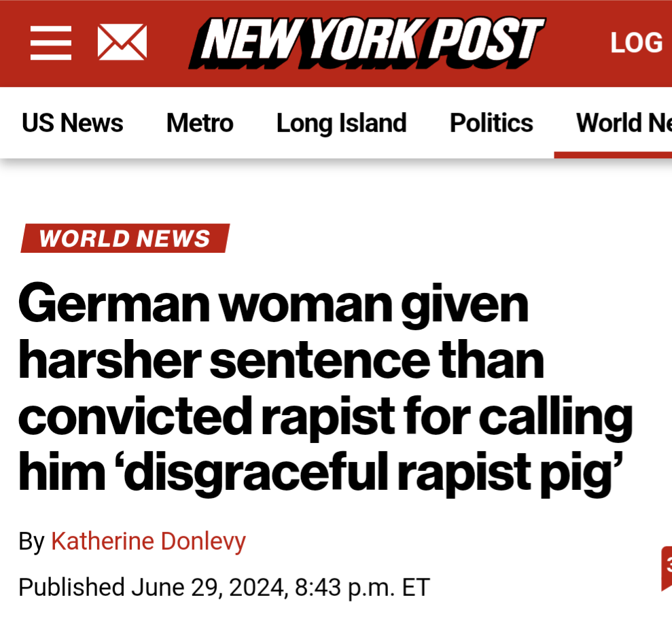The width and height of the screenshot is (672, 617).
Task: Click the article headline text
Action: 325,388
